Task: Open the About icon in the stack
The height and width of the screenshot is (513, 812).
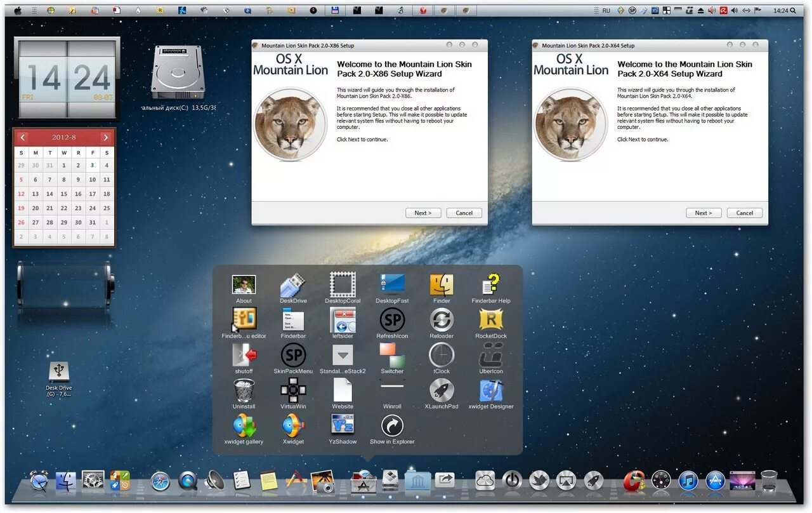Action: click(244, 285)
